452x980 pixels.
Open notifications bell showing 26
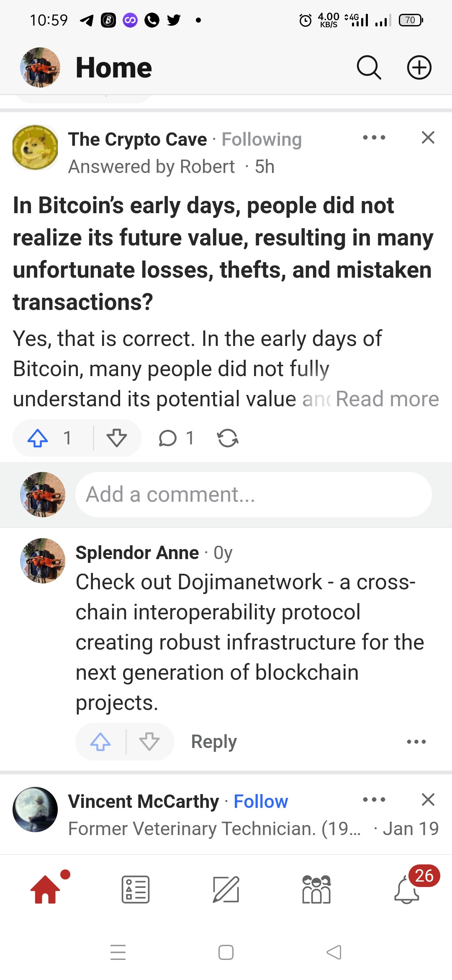coord(407,890)
